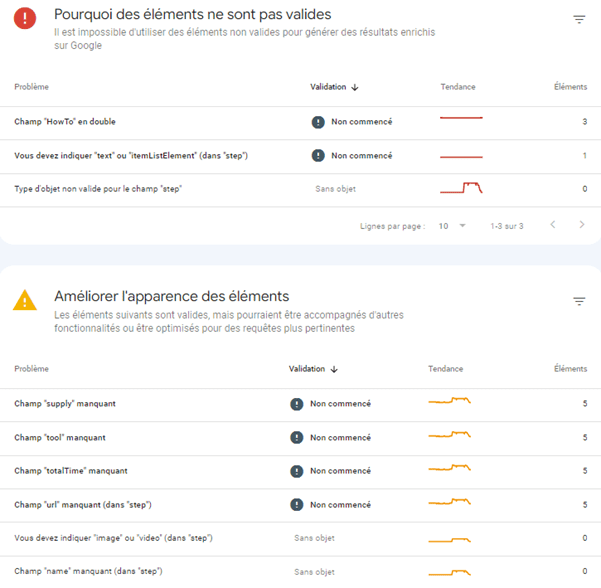The height and width of the screenshot is (588, 601).
Task: Open filter icon for invalid elements table
Action: point(579,19)
